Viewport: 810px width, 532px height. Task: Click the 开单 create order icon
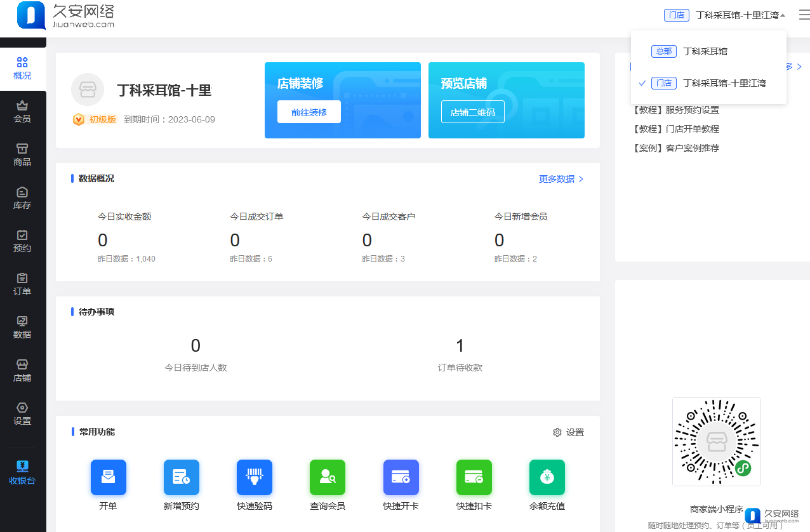coord(109,477)
